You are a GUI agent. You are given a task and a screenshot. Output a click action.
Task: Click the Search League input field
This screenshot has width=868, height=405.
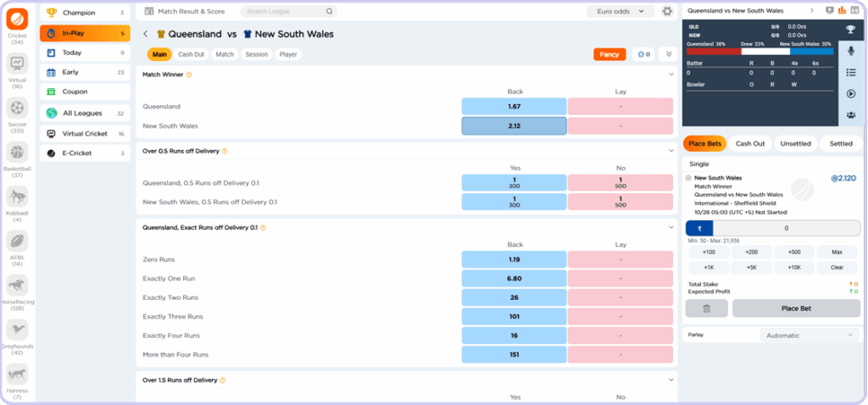288,12
